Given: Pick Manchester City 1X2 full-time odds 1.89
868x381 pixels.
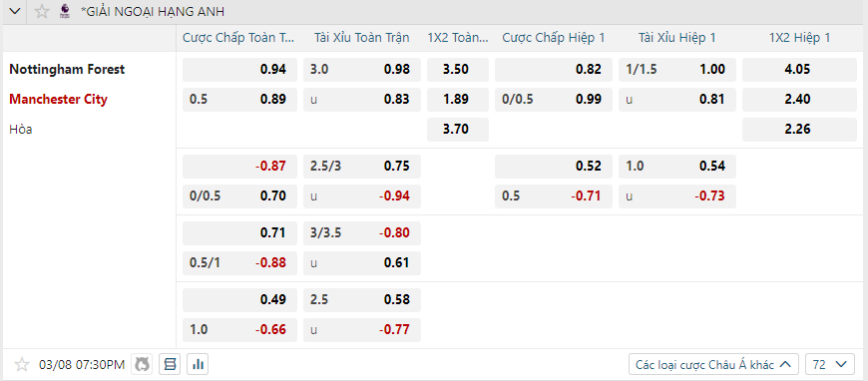Looking at the screenshot, I should click(x=458, y=100).
